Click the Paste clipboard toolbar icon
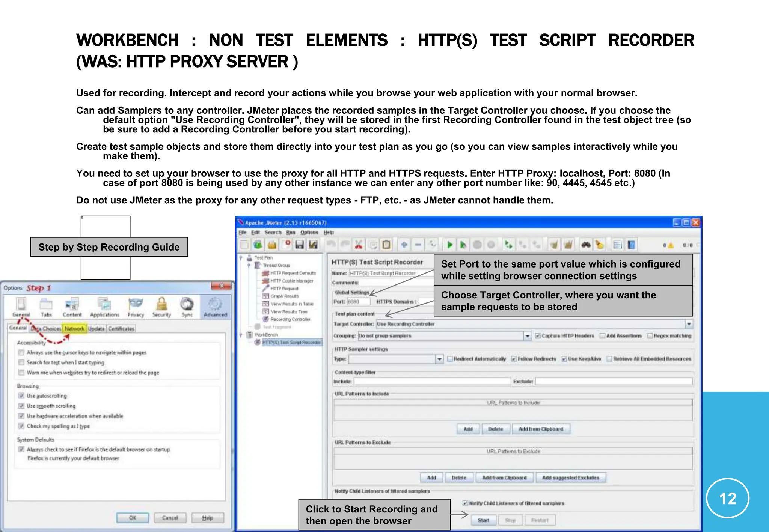Screen dimensions: 769x532 pyautogui.click(x=386, y=245)
